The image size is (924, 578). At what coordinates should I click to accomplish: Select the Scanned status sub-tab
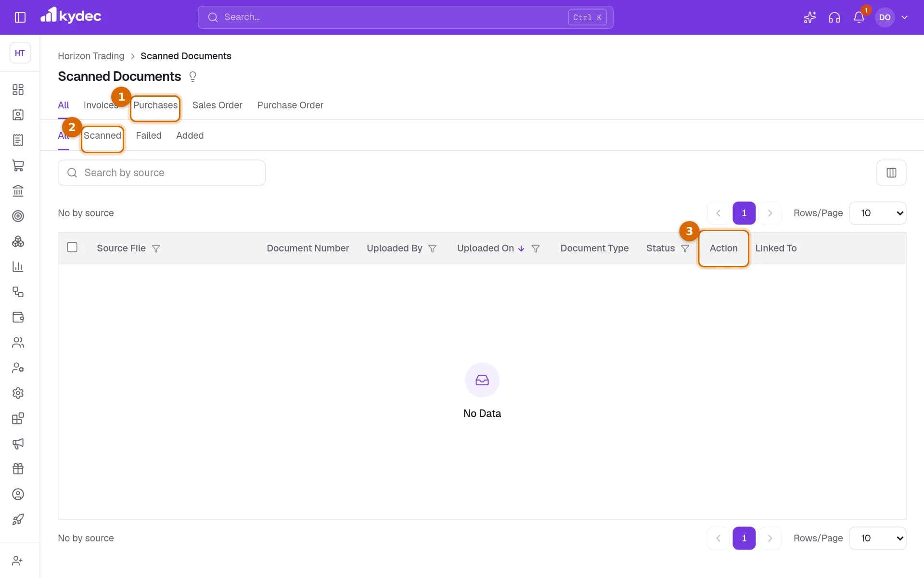(102, 135)
